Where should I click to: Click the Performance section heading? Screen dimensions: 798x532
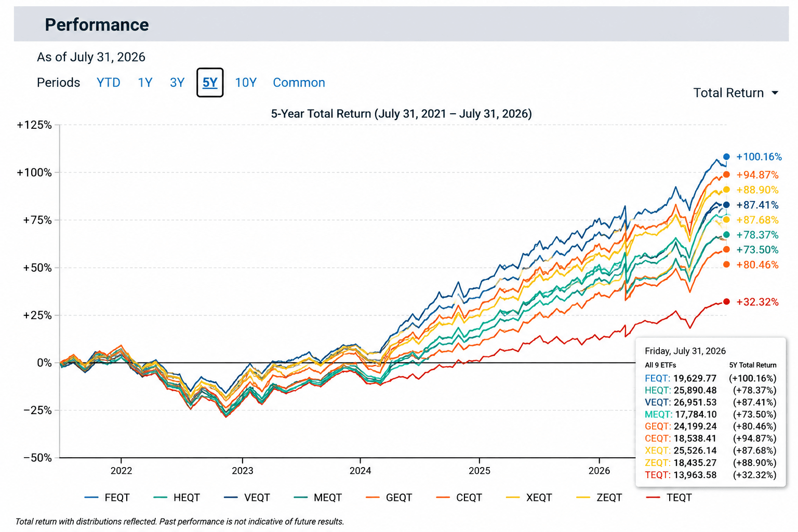pyautogui.click(x=97, y=25)
